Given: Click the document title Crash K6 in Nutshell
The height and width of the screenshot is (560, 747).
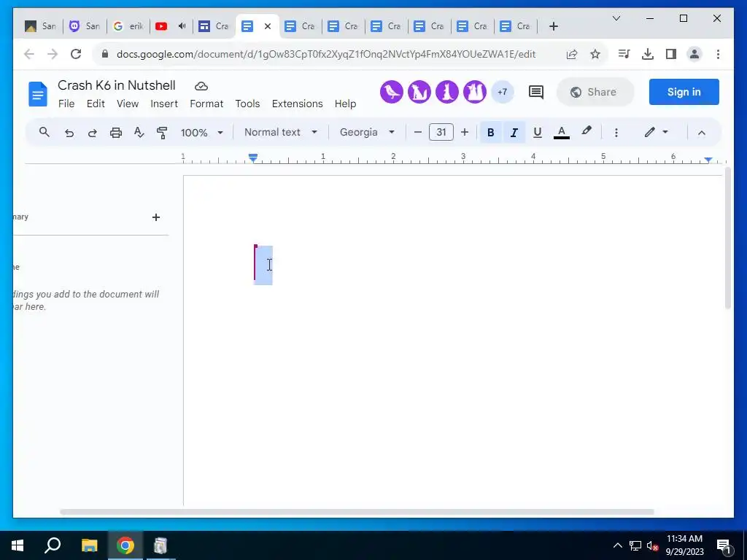Looking at the screenshot, I should [x=117, y=85].
